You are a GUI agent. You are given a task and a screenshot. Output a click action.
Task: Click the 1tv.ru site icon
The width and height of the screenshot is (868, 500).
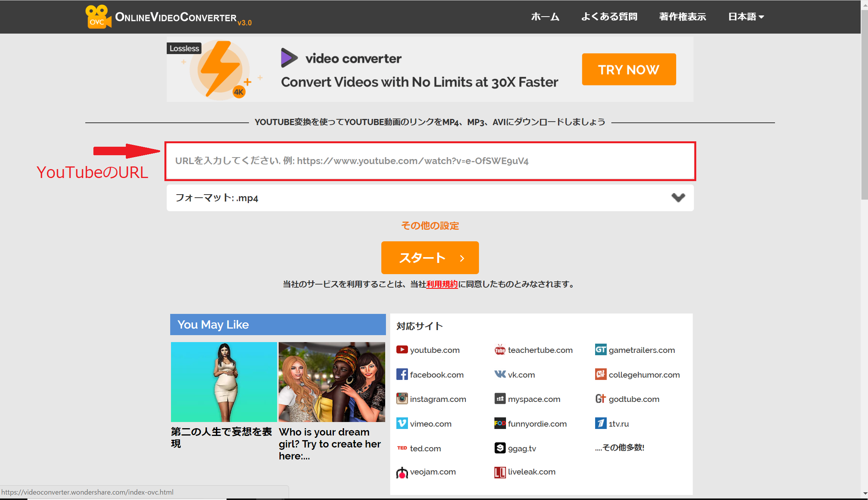pos(601,423)
